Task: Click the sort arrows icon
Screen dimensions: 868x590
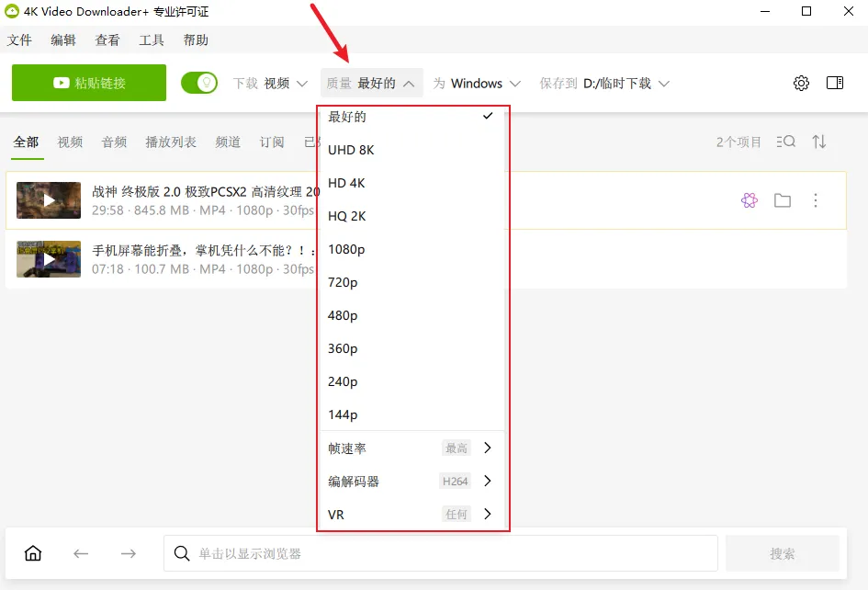Action: pyautogui.click(x=819, y=142)
